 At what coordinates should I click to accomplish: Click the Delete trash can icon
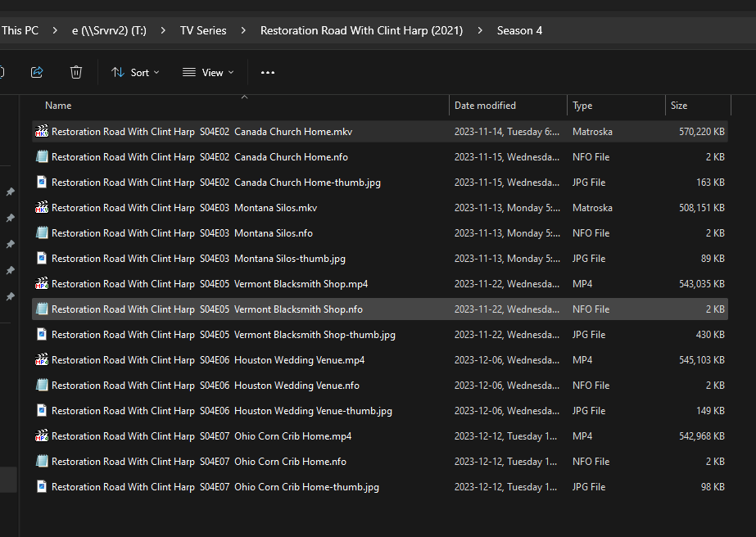point(76,72)
